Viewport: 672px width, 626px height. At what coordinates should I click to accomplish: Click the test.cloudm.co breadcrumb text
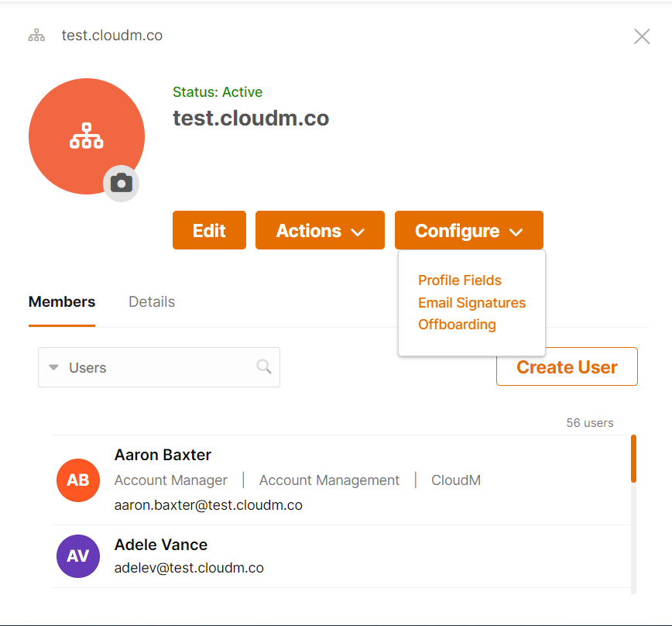click(x=111, y=36)
